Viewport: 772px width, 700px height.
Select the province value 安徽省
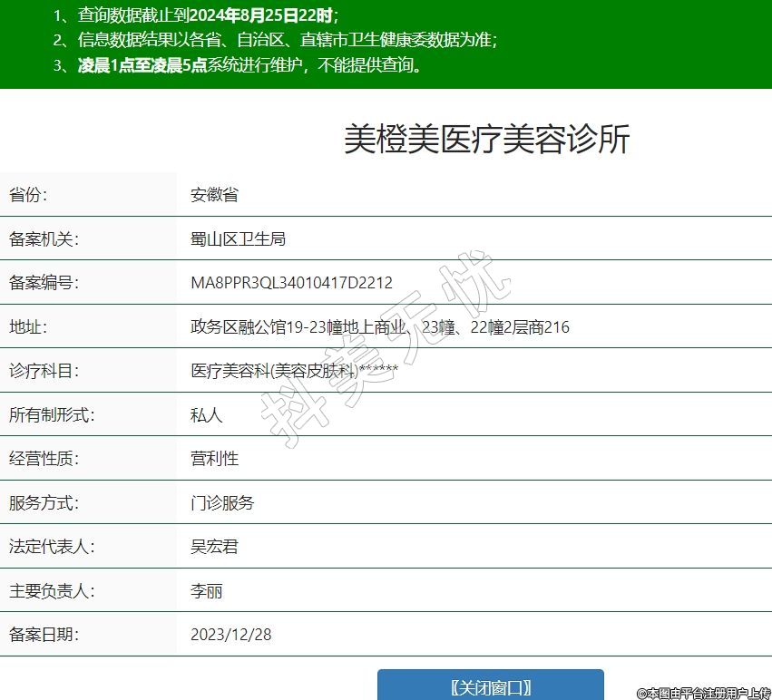click(214, 195)
